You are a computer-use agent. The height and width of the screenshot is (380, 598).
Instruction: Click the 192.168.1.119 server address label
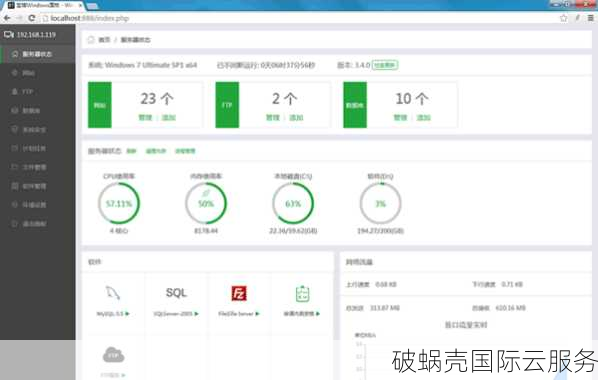tap(36, 35)
